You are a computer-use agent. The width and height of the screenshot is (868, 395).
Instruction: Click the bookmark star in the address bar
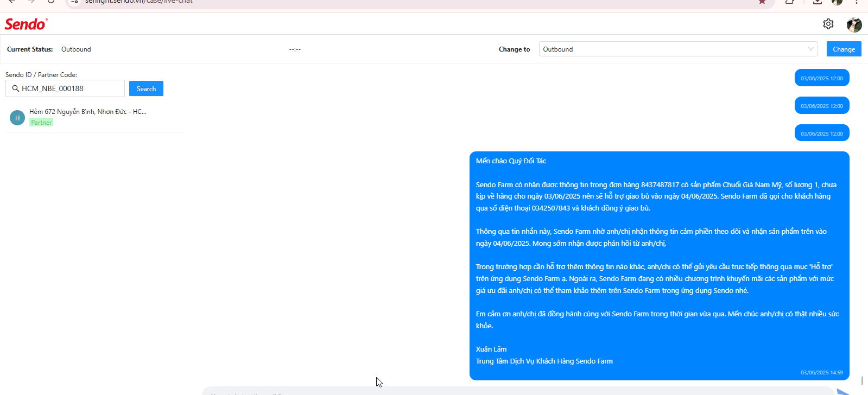(762, 2)
